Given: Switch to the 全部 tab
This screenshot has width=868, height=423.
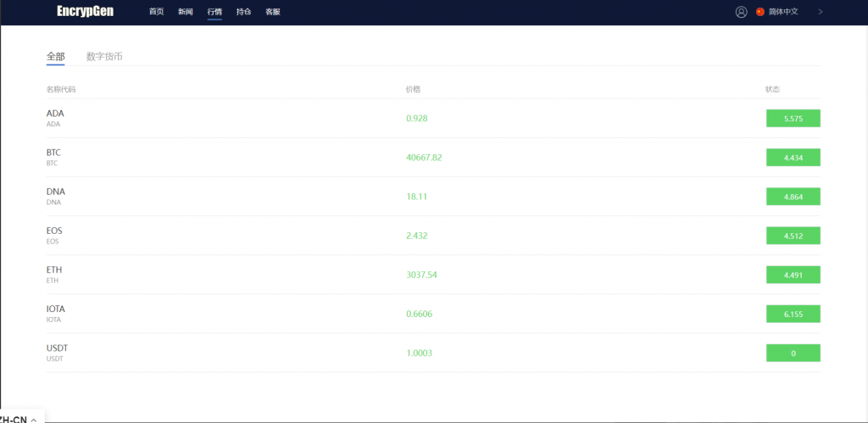Looking at the screenshot, I should pyautogui.click(x=55, y=57).
